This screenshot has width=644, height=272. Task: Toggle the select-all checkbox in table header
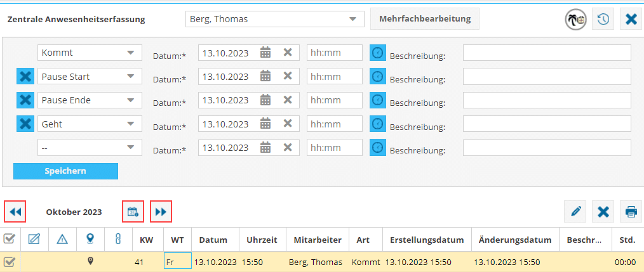pos(10,239)
